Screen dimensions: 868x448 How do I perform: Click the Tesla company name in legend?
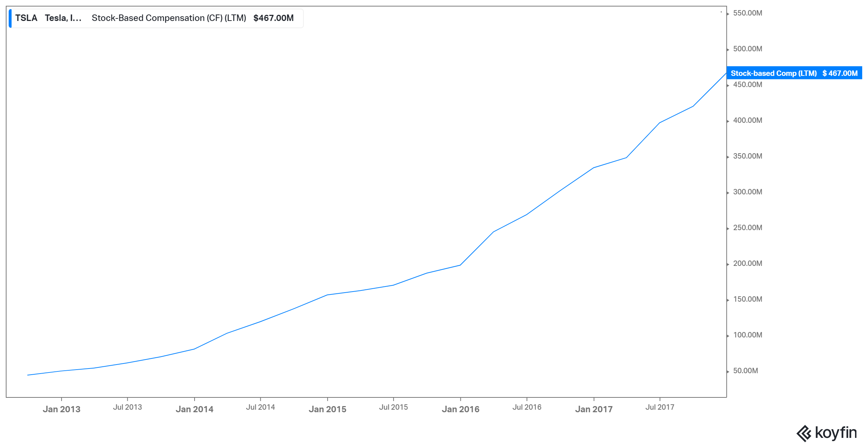click(x=63, y=18)
